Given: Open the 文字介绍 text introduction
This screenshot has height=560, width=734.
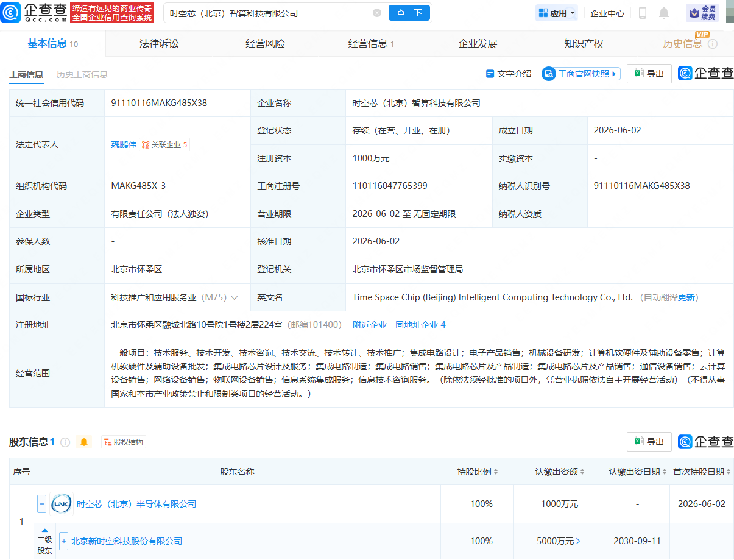Looking at the screenshot, I should point(509,74).
